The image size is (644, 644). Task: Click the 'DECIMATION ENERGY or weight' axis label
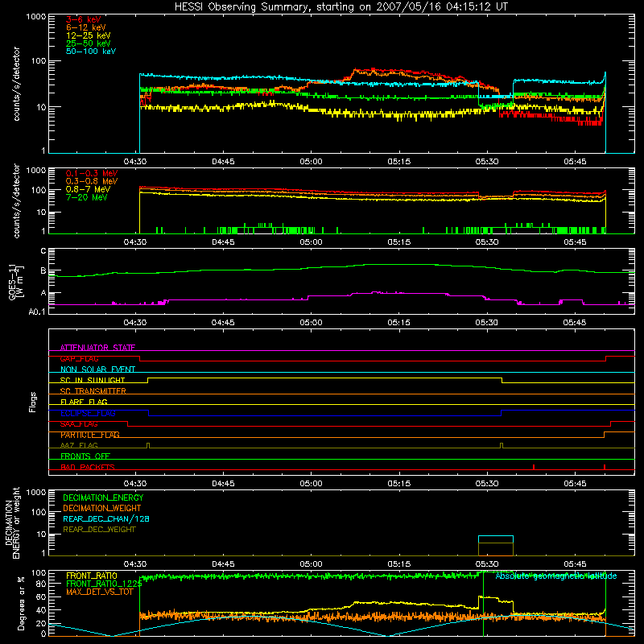point(12,522)
